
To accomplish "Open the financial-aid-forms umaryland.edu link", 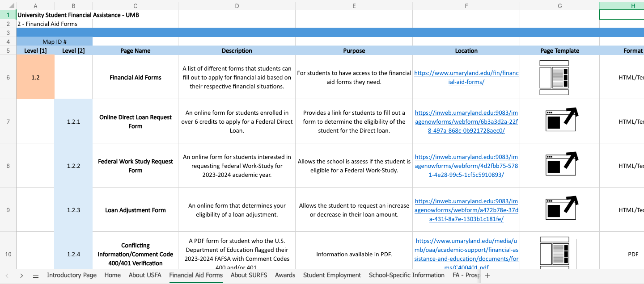I will 466,77.
